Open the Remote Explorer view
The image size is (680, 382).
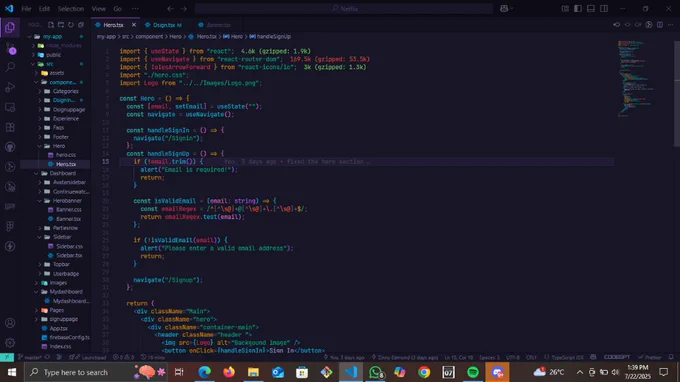[x=10, y=107]
